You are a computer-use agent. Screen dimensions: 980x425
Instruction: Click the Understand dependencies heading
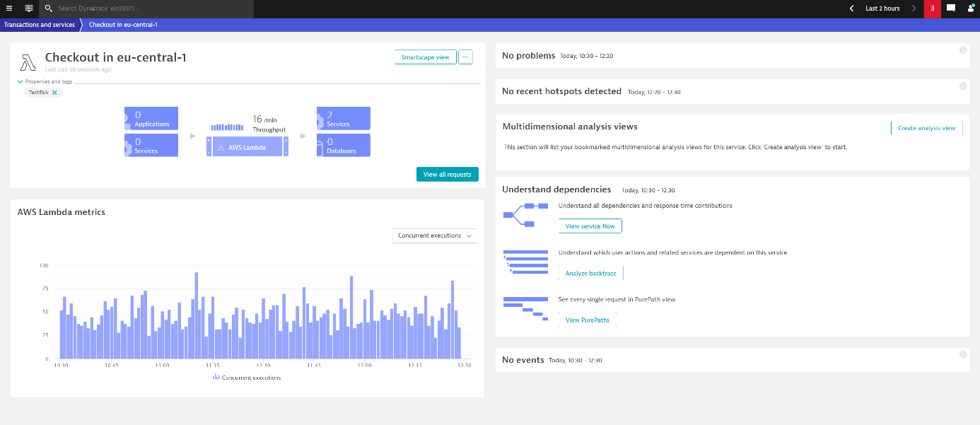pyautogui.click(x=556, y=190)
